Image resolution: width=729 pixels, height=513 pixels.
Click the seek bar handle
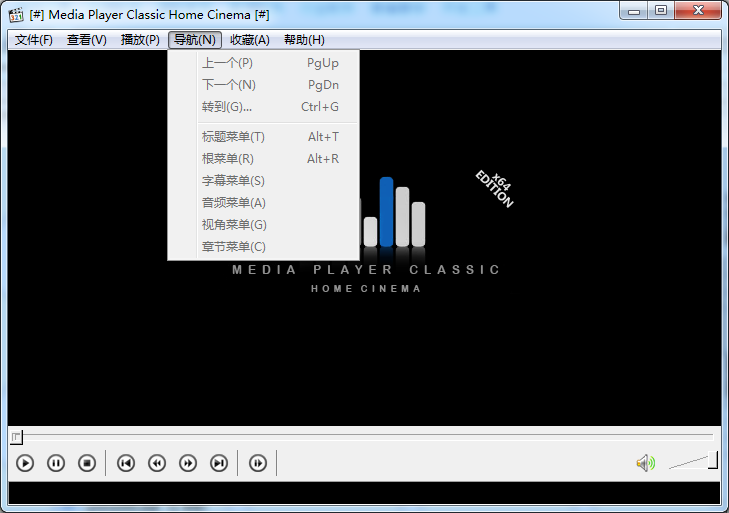point(16,437)
